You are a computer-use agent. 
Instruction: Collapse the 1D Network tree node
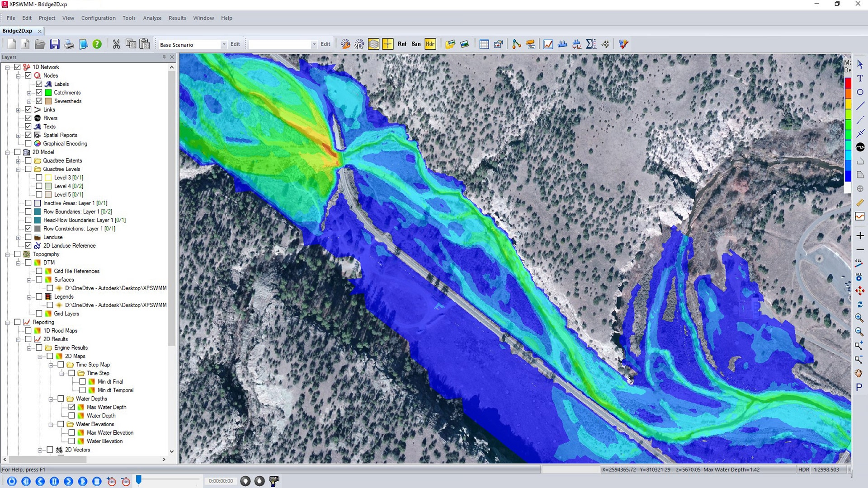7,67
